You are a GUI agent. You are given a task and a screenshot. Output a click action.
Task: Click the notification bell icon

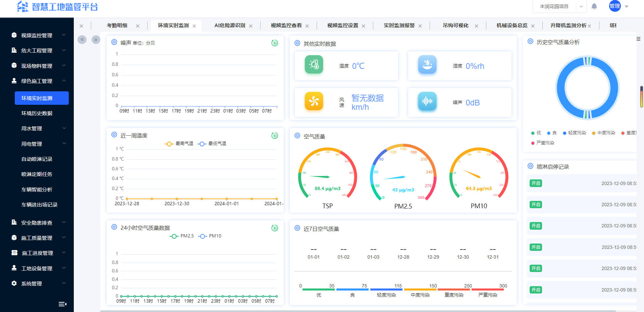594,6
